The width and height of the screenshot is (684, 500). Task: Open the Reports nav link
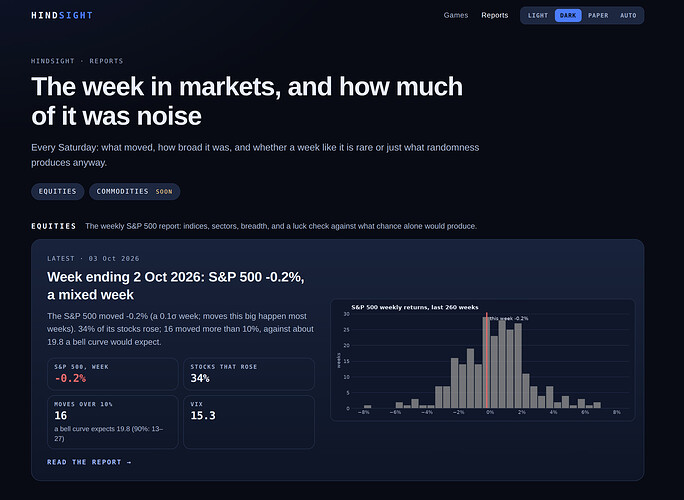[x=495, y=15]
